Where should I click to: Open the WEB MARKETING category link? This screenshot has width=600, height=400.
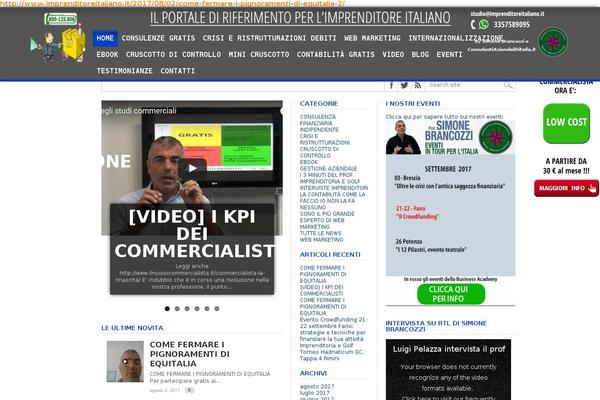[x=321, y=240]
